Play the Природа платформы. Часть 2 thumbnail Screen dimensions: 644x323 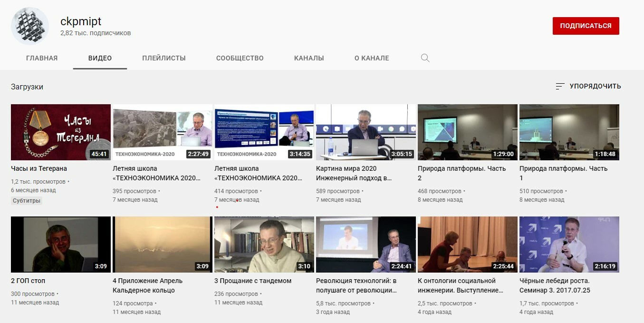point(467,132)
